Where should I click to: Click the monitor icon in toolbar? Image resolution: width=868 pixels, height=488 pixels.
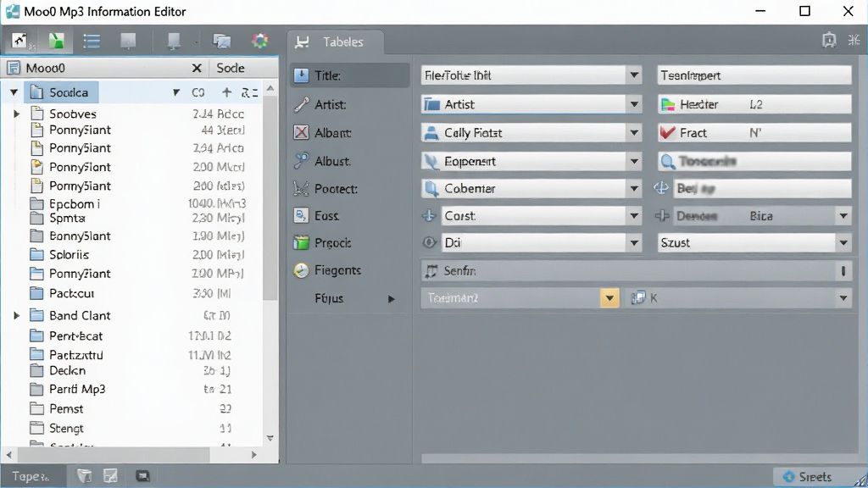[x=174, y=41]
